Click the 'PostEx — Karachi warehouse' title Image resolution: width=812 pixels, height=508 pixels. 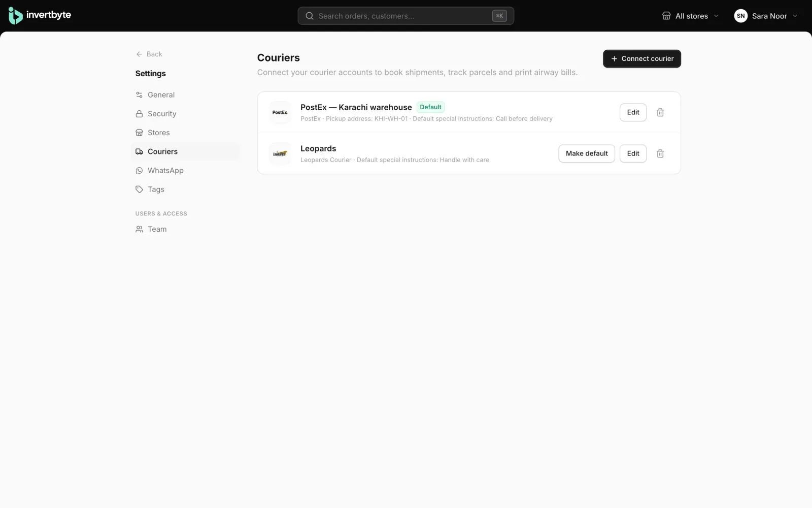coord(356,107)
